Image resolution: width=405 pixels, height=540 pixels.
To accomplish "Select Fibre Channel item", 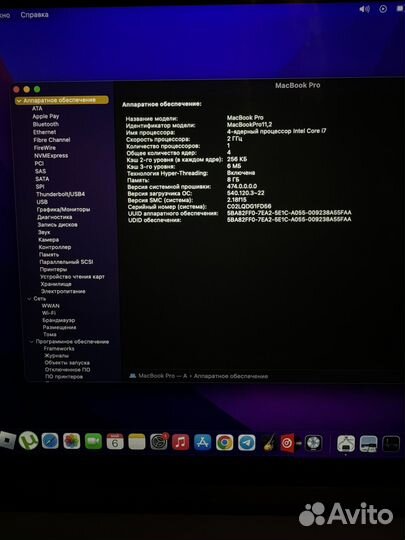I will click(x=52, y=140).
